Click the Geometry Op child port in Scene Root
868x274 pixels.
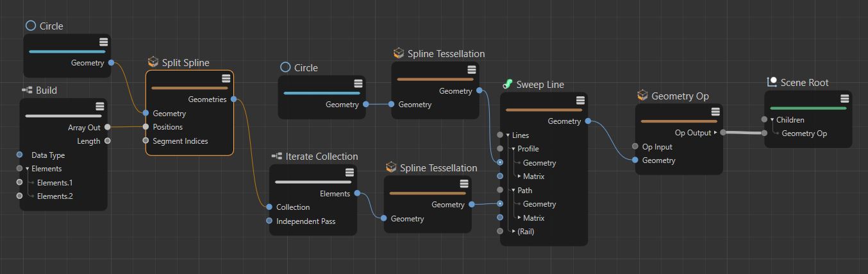click(764, 133)
